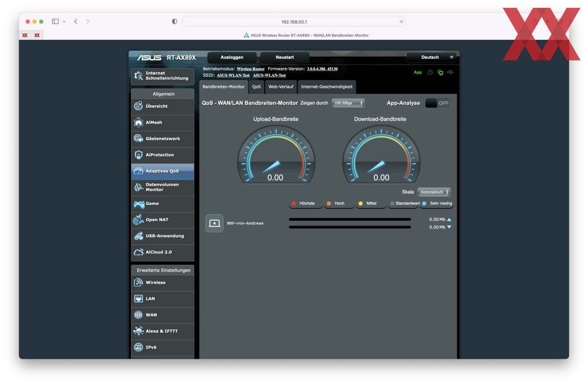Click the green network clients status icon
Viewport: 588px width, 384px height.
tap(440, 72)
